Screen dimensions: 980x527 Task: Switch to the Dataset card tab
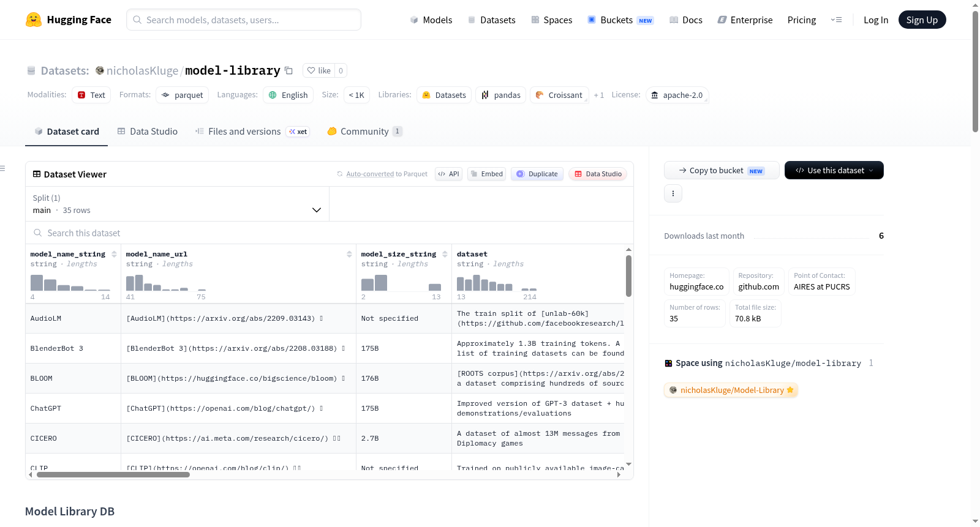(x=66, y=132)
